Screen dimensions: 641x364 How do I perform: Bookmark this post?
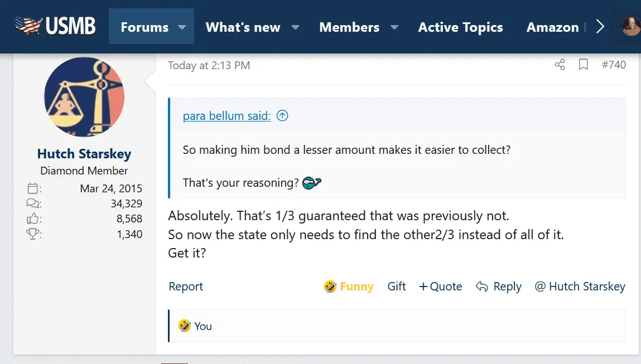(584, 65)
